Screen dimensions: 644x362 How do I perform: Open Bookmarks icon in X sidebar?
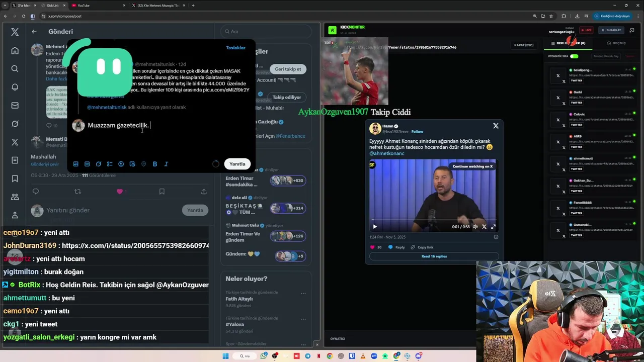[15, 178]
